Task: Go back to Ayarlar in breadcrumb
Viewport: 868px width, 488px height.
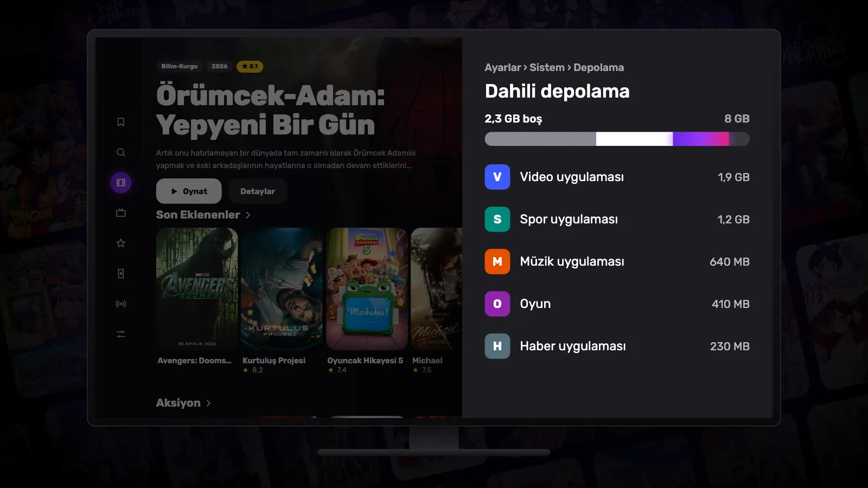Action: 502,67
